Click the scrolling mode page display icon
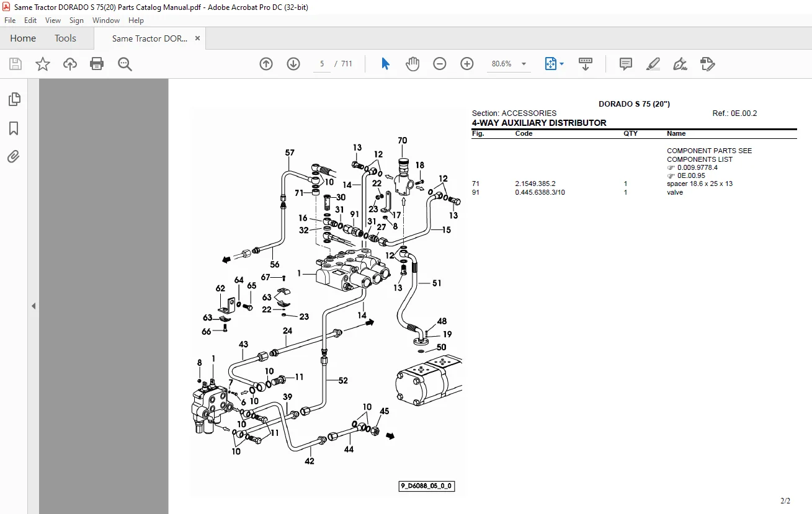 tap(586, 64)
